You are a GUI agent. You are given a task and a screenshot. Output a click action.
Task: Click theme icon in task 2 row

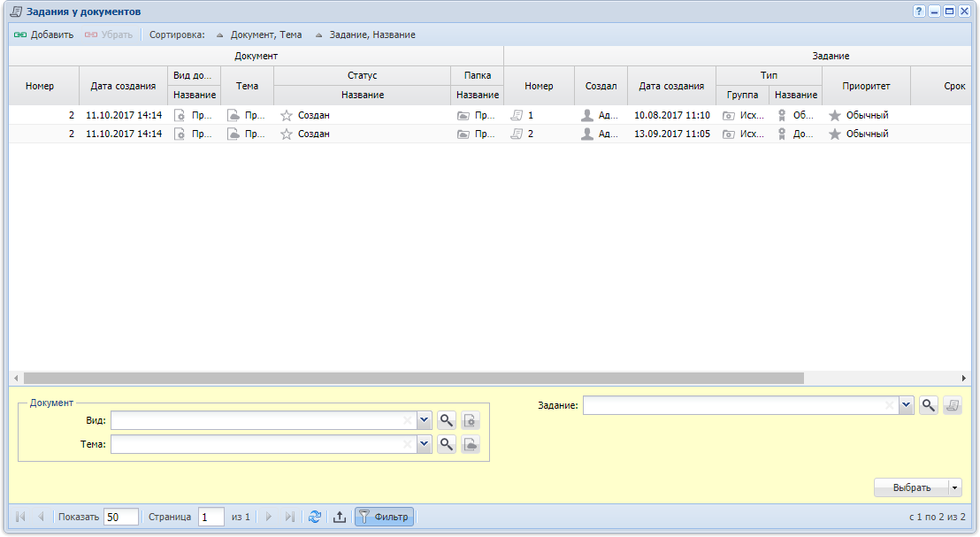point(234,134)
